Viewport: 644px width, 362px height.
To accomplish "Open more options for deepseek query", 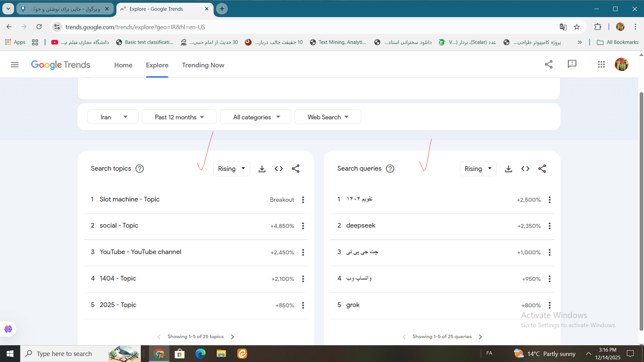I will coord(549,226).
